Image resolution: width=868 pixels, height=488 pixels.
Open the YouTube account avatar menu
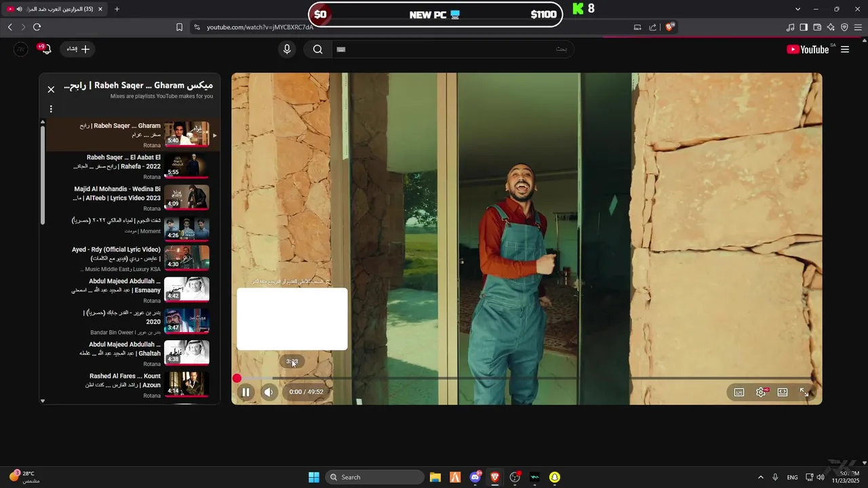[x=21, y=49]
